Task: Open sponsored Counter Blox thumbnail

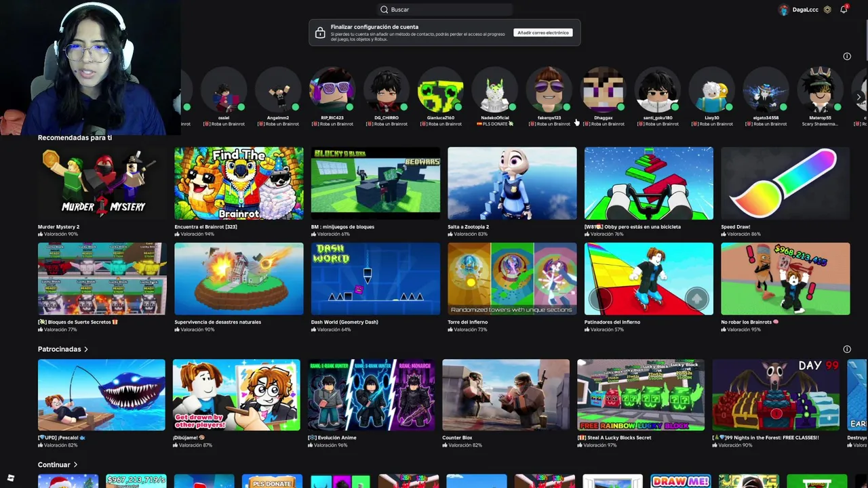Action: [506, 395]
